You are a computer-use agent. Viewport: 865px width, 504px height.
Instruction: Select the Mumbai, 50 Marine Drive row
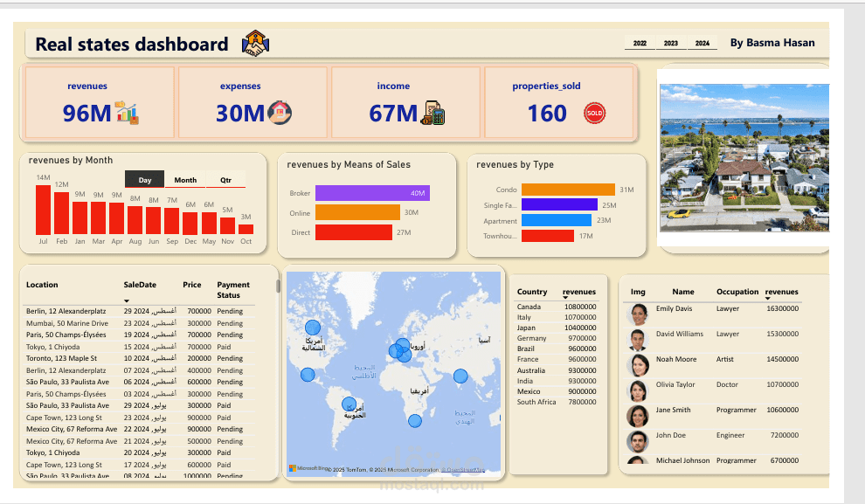pos(139,323)
